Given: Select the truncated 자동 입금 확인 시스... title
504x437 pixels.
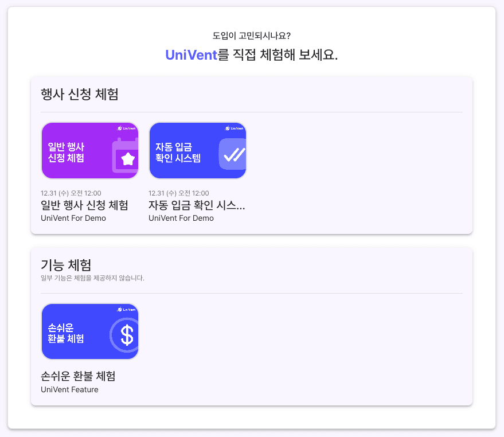Looking at the screenshot, I should 197,205.
